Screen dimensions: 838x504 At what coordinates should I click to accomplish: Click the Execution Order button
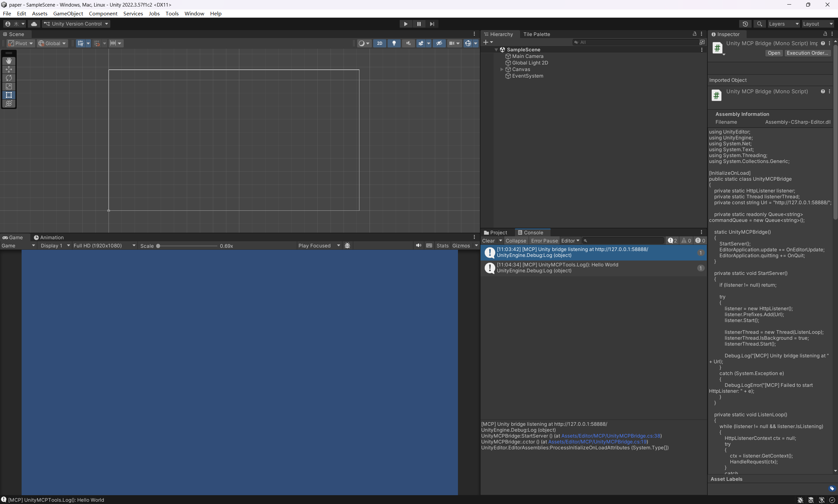[807, 53]
